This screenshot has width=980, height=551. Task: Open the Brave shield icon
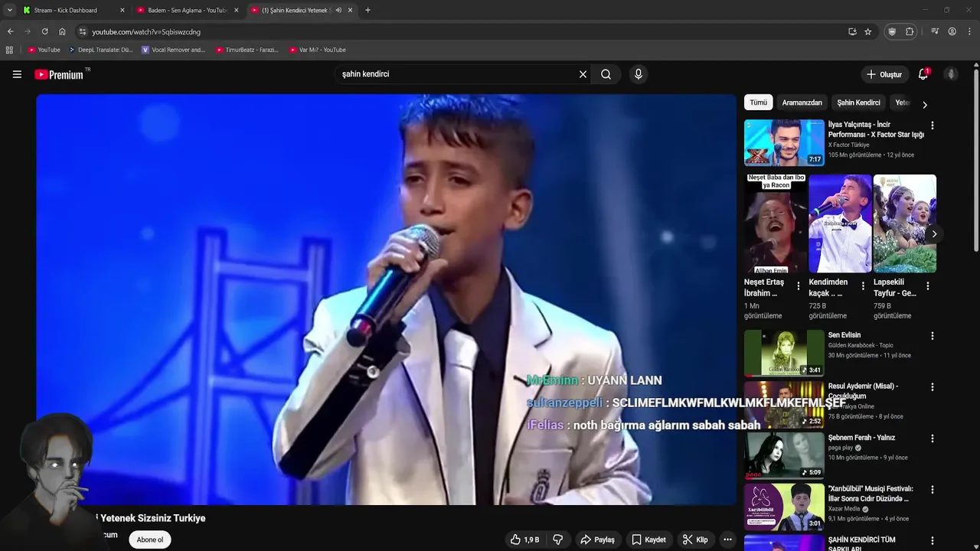coord(892,31)
